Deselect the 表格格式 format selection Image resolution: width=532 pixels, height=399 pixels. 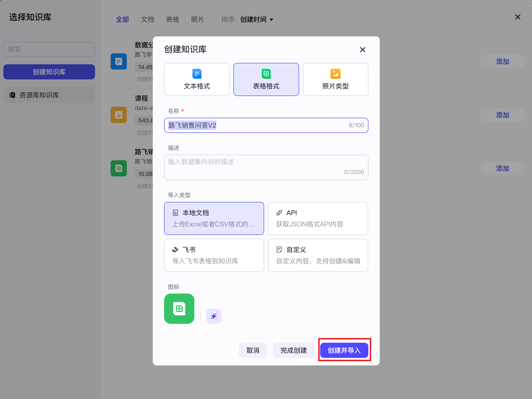(266, 79)
